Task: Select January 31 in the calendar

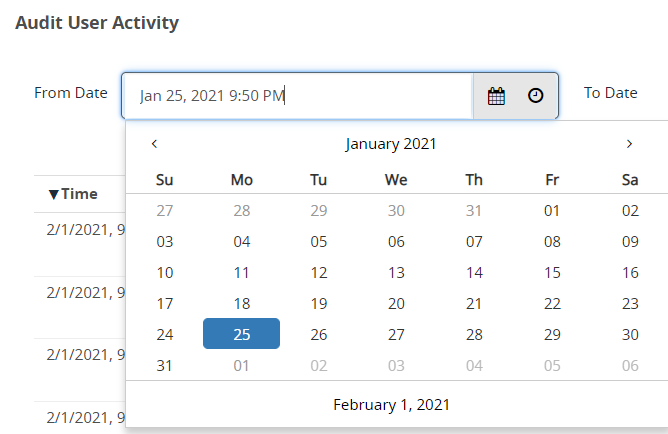Action: click(164, 365)
